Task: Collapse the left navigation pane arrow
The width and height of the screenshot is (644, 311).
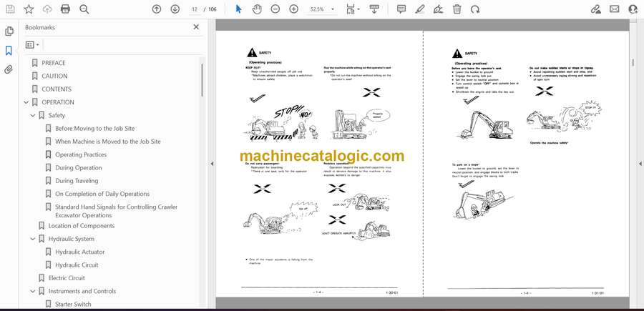Action: click(212, 164)
